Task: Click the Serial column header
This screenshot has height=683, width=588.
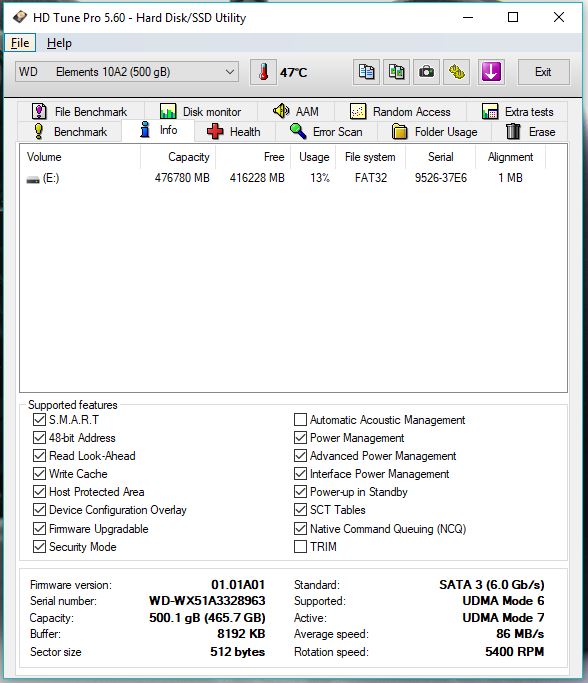Action: [x=440, y=157]
